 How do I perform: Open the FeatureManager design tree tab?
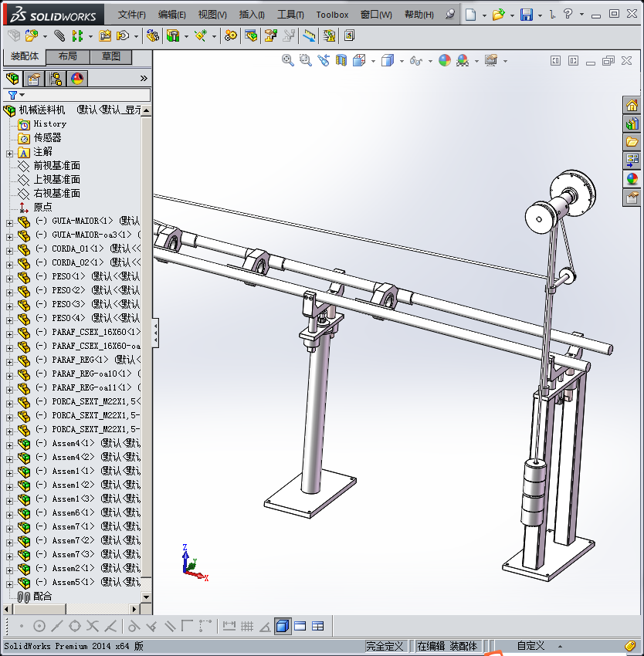12,79
